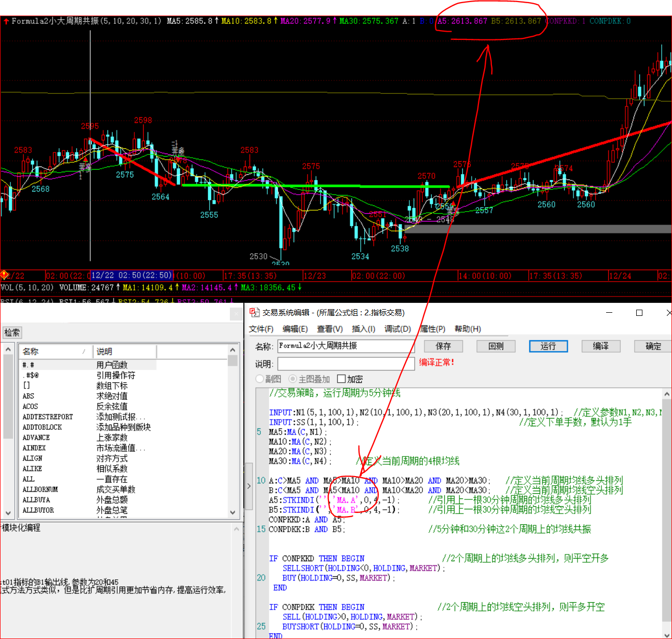Click the 12/24 date marker on time axis
This screenshot has height=639, width=672.
click(x=620, y=276)
